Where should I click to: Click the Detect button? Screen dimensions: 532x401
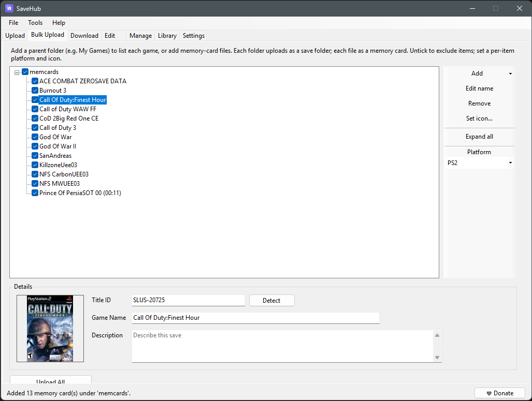[x=272, y=300]
